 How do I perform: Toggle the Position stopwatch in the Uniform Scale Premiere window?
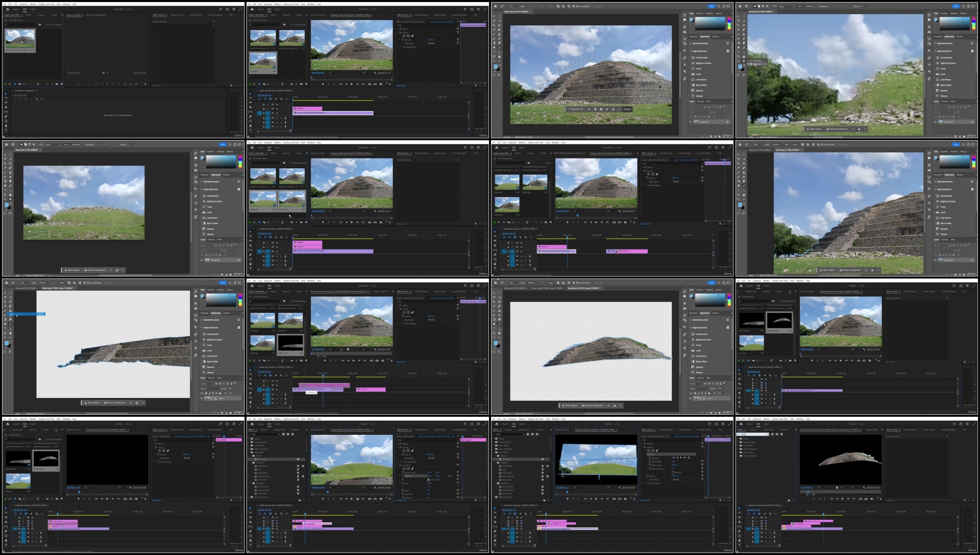403,476
